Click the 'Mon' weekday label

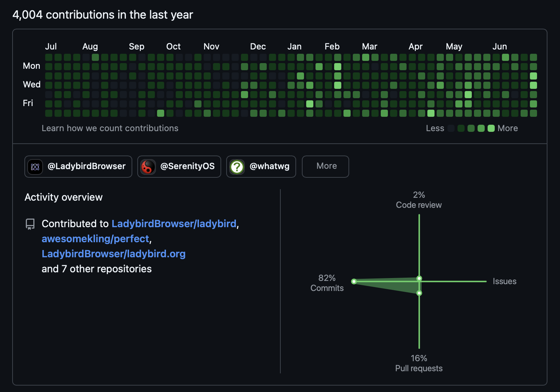coord(32,66)
